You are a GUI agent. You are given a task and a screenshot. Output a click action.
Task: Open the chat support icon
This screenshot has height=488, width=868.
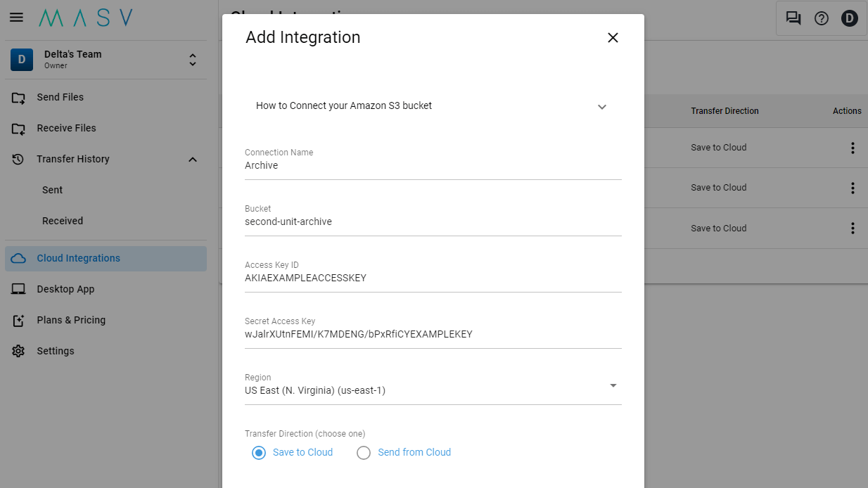(x=793, y=18)
